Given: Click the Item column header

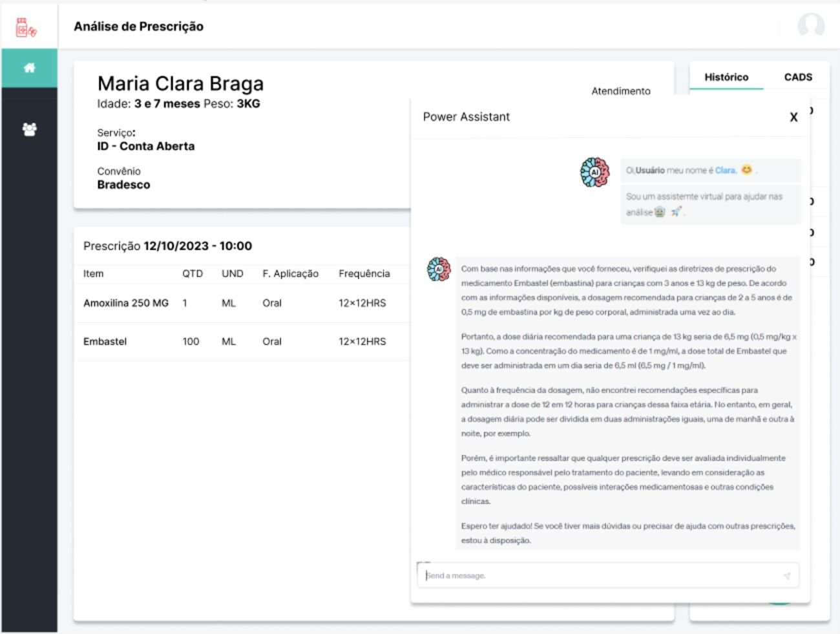Looking at the screenshot, I should point(93,273).
